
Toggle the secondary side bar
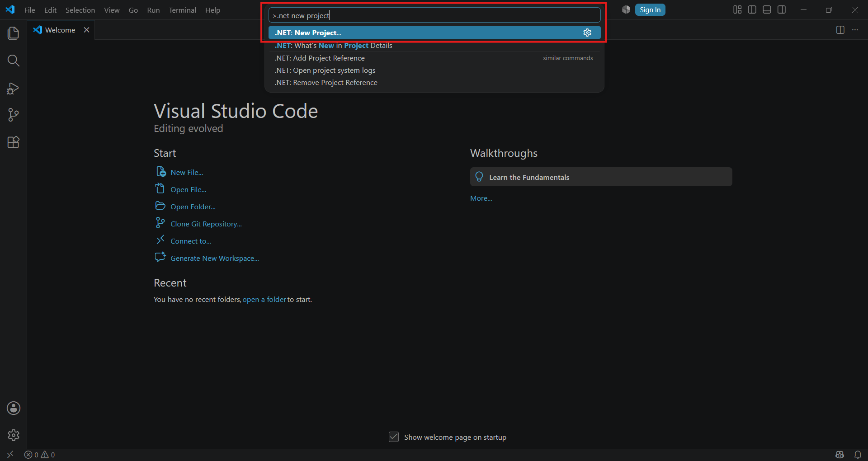tap(782, 10)
